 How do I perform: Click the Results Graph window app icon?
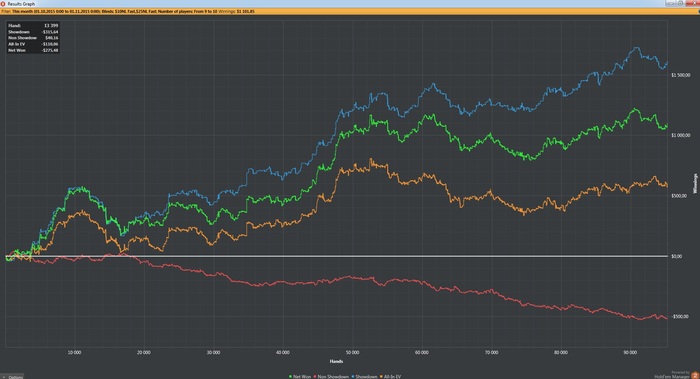click(x=3, y=4)
